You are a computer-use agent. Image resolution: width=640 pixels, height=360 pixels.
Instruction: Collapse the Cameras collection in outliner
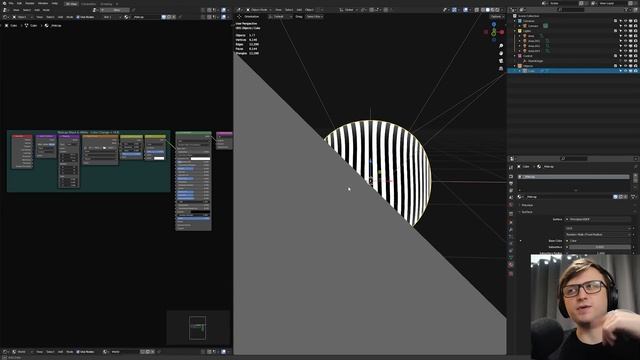(x=515, y=21)
